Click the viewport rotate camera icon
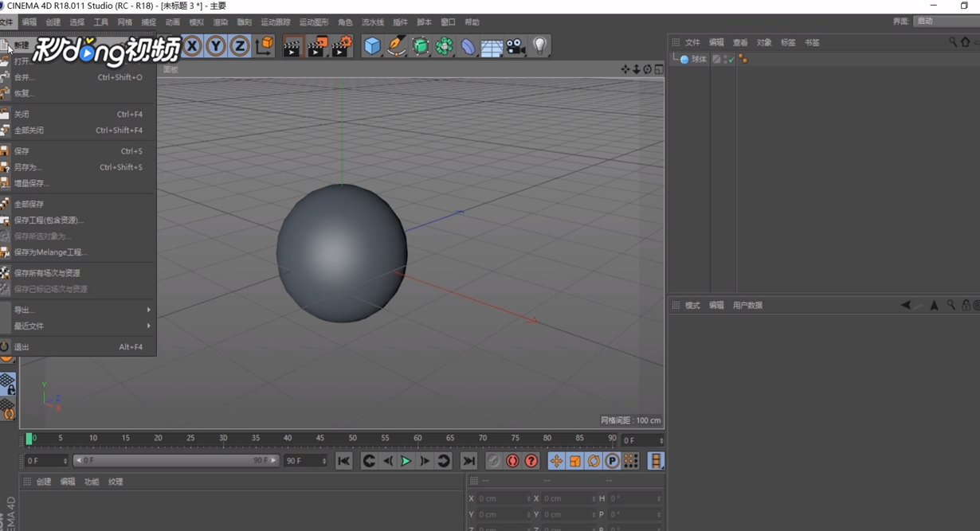Screen dimensions: 980x531 pos(648,69)
